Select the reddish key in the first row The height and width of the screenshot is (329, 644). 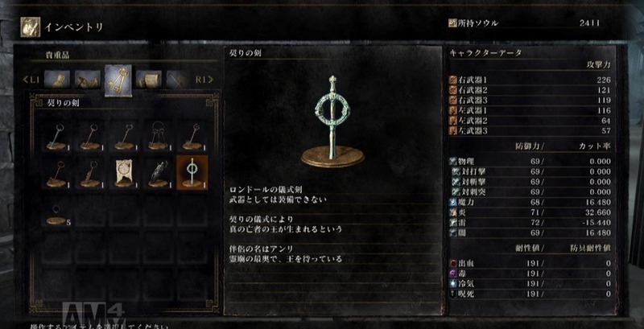pyautogui.click(x=90, y=135)
